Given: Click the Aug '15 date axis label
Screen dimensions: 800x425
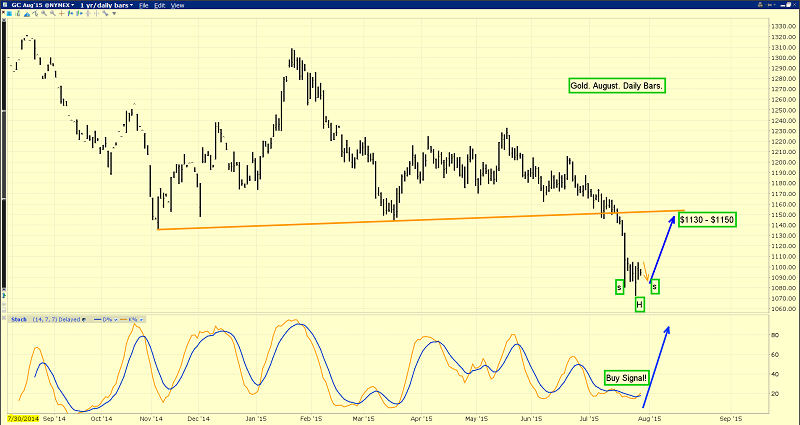Looking at the screenshot, I should (x=649, y=418).
